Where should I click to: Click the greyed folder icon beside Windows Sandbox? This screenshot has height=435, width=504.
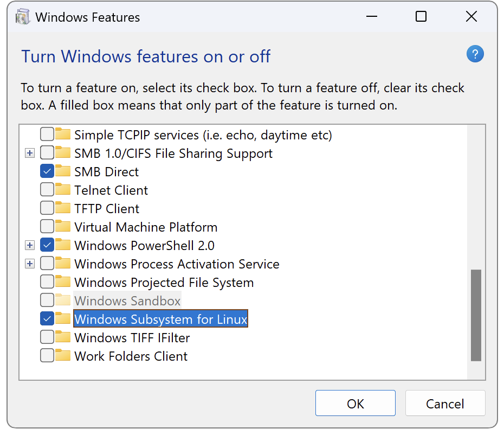[x=63, y=300]
